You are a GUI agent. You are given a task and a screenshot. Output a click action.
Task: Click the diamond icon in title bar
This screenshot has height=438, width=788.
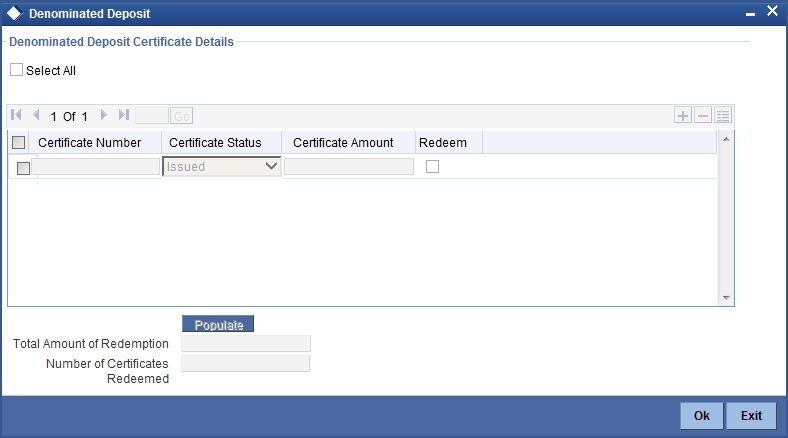[x=15, y=13]
